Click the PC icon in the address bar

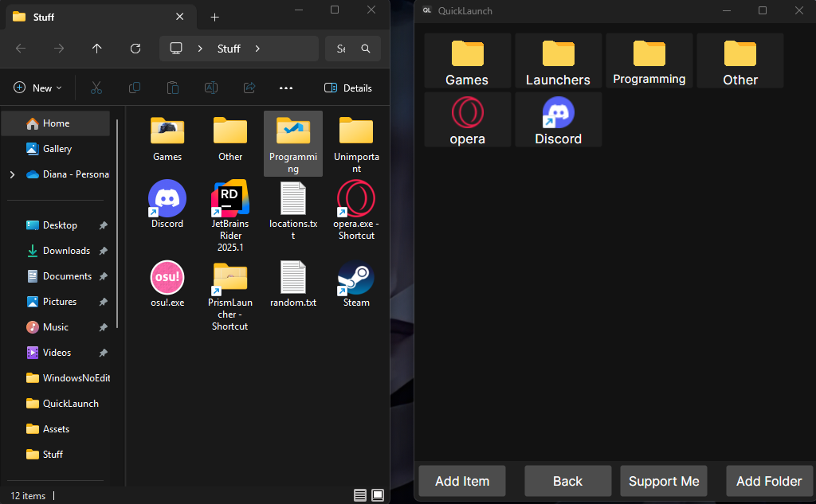[x=176, y=49]
